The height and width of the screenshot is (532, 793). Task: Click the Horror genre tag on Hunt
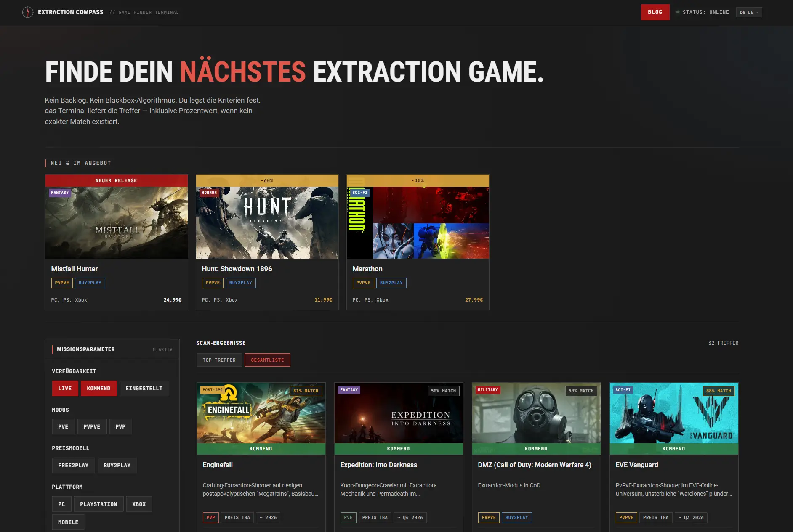[209, 193]
